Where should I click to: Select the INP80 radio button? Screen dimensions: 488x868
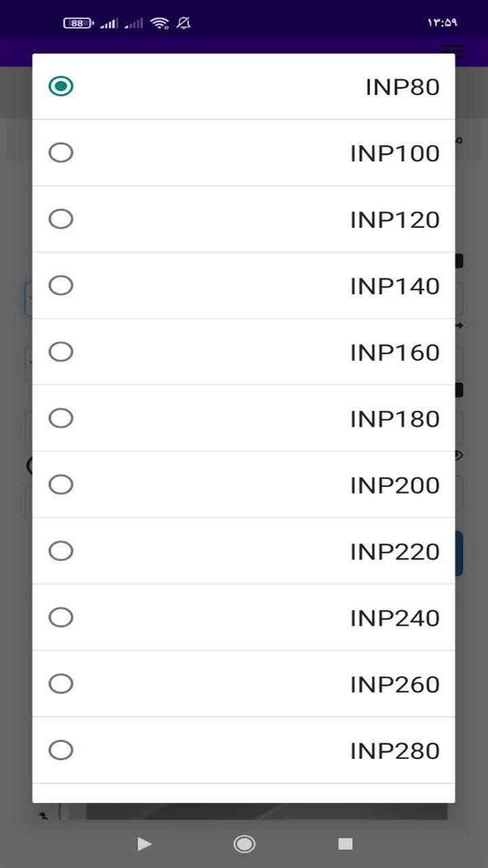coord(61,86)
